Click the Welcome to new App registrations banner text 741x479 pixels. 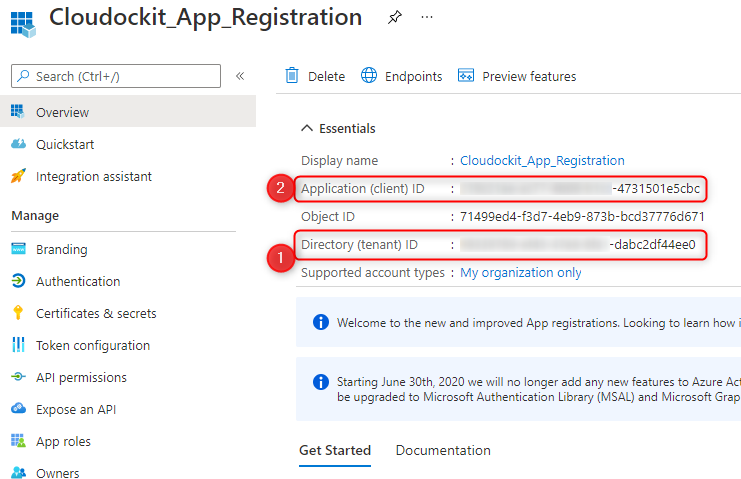[538, 323]
